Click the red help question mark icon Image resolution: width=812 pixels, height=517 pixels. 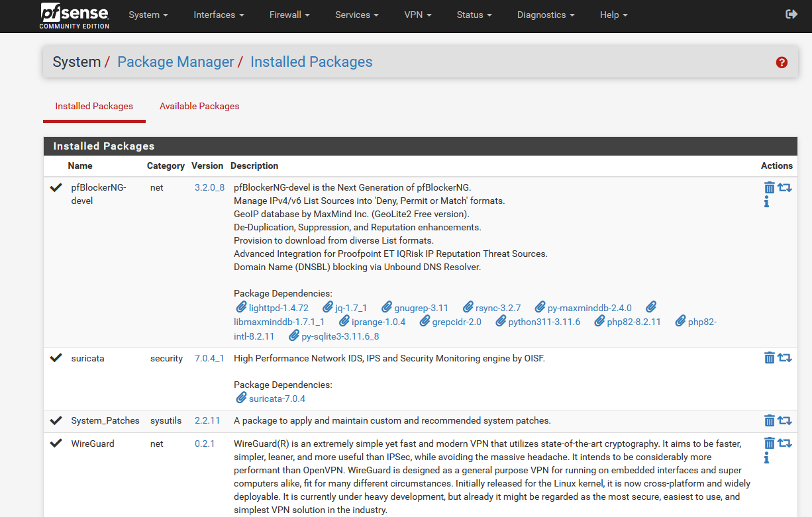[x=782, y=62]
